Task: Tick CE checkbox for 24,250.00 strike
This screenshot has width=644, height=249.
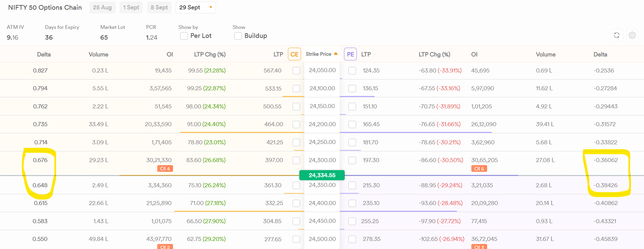Action: (296, 142)
